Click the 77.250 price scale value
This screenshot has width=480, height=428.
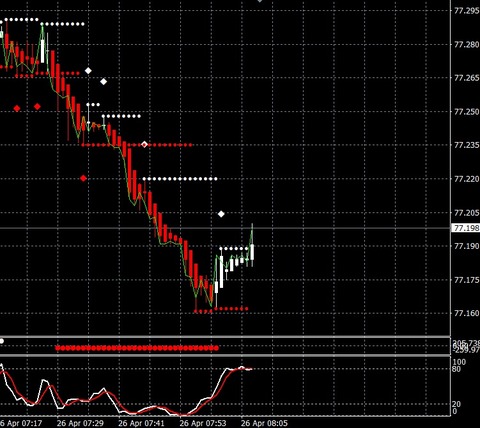click(x=467, y=111)
